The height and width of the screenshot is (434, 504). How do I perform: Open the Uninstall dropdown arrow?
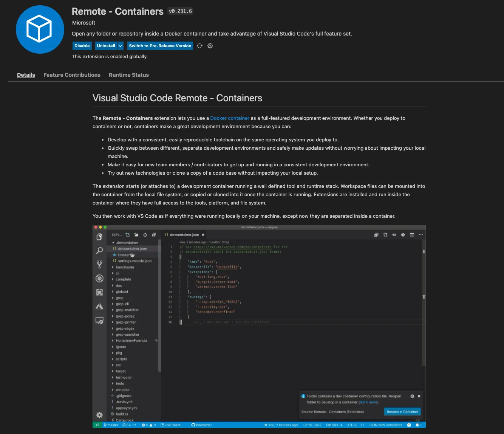[120, 46]
